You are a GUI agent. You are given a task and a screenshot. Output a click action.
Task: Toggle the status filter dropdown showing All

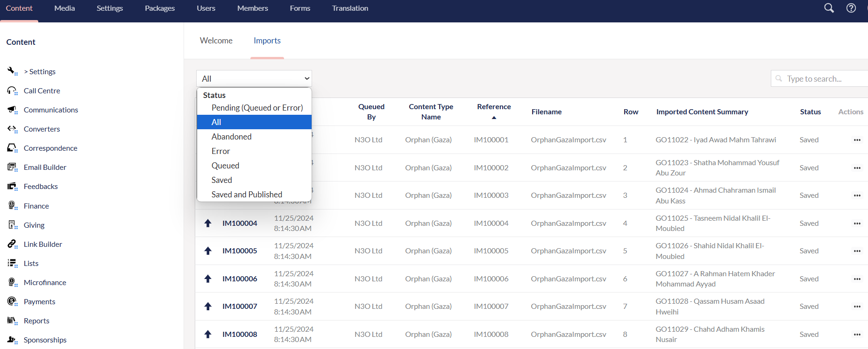tap(254, 78)
